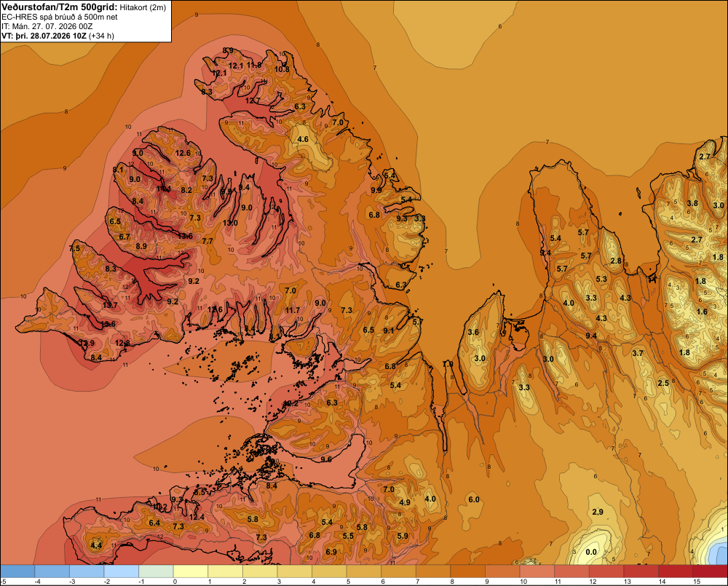Click the '12.7' temperature value
Viewport: 728px width, 586px height.
(x=253, y=100)
